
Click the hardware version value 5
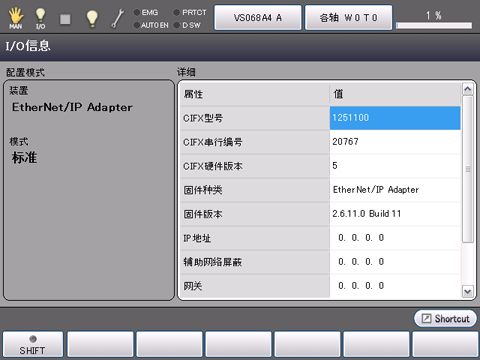tap(395, 166)
